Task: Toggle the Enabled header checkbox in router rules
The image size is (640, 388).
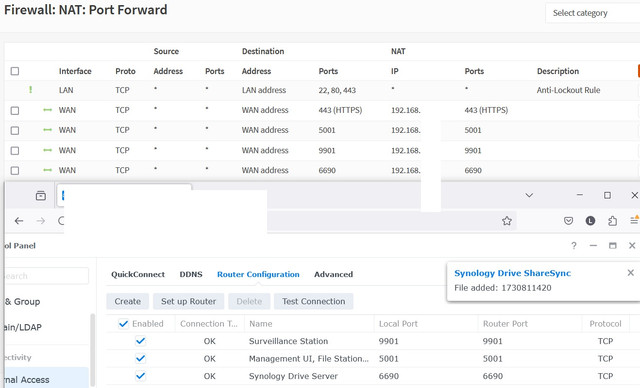Action: [123, 324]
